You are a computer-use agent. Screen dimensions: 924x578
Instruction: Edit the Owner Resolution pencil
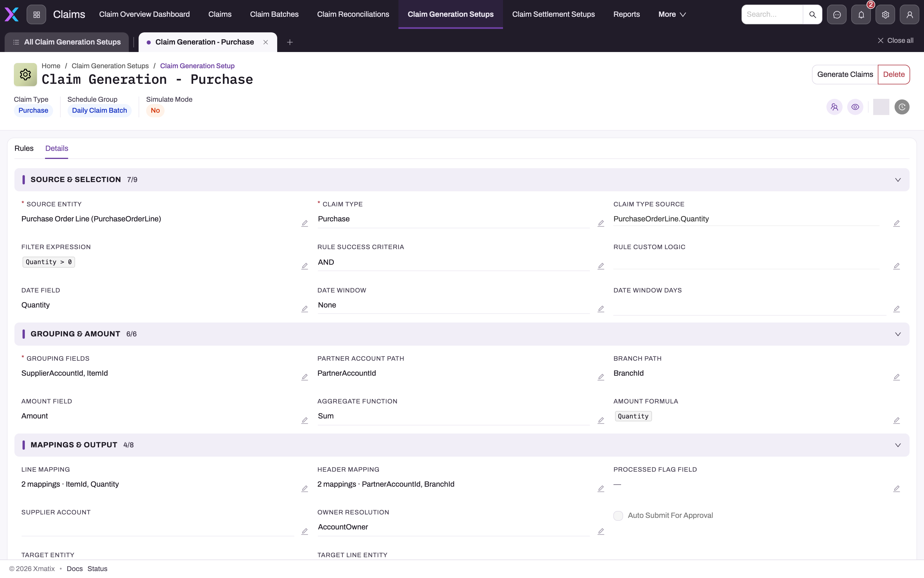pyautogui.click(x=601, y=532)
